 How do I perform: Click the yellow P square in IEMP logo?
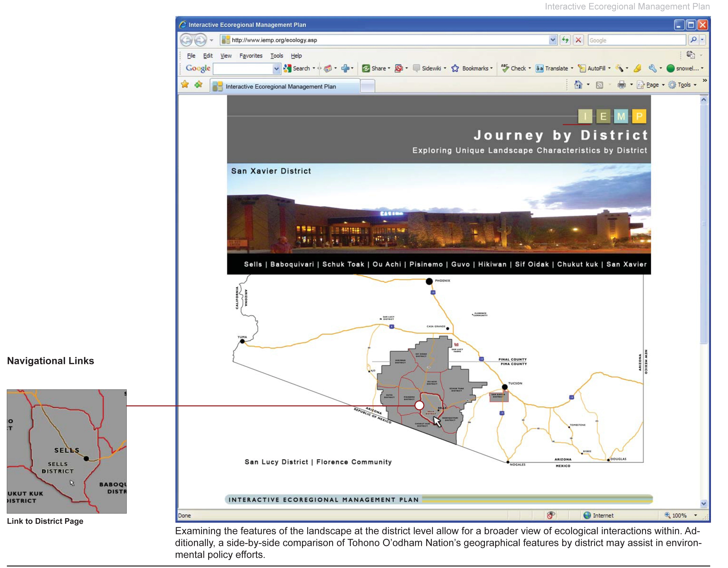(x=639, y=116)
